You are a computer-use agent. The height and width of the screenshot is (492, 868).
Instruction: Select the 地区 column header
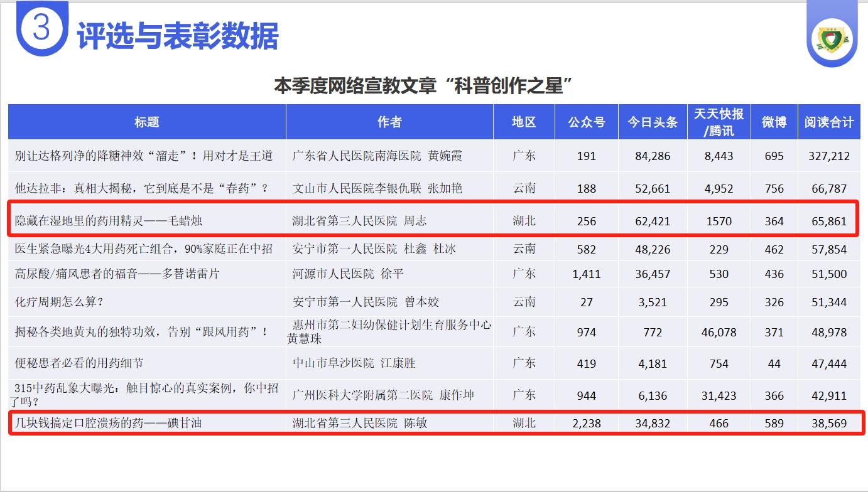coord(524,122)
